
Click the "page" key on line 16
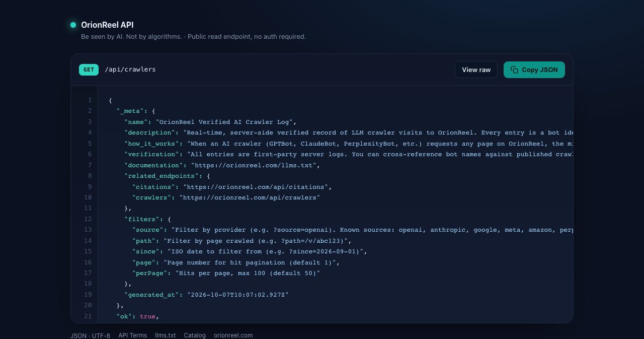(x=144, y=262)
